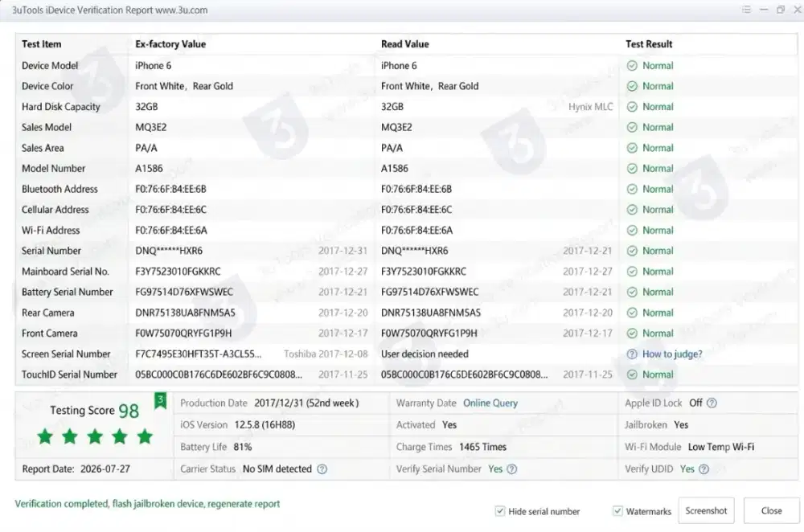Restore the window using the title bar button
Screen dimensions: 804x532
[x=781, y=10]
